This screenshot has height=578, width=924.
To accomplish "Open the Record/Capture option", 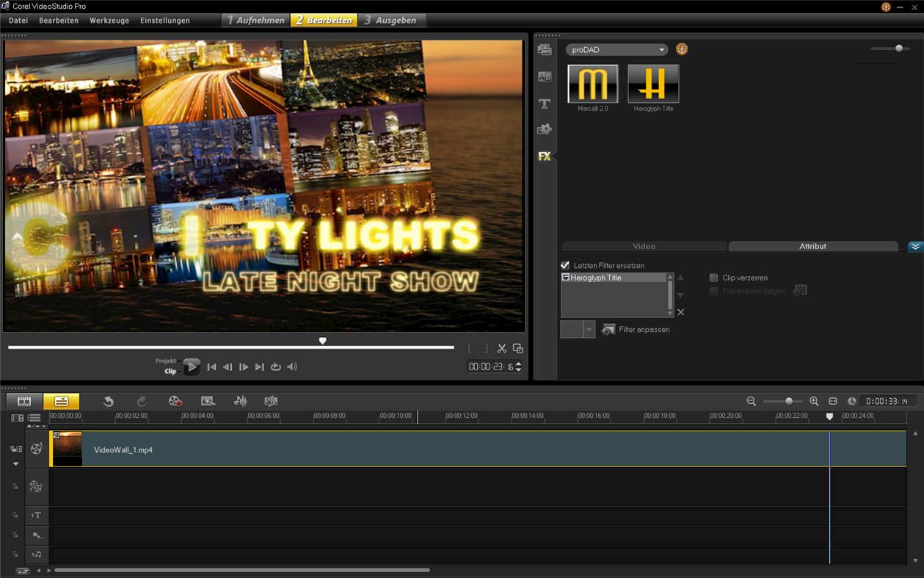I will pos(175,401).
